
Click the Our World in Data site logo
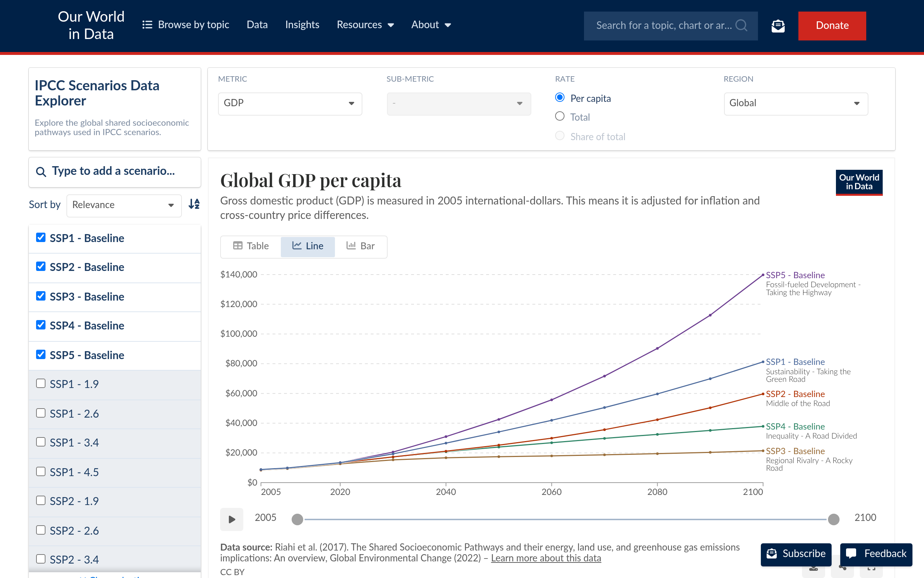[x=91, y=25]
